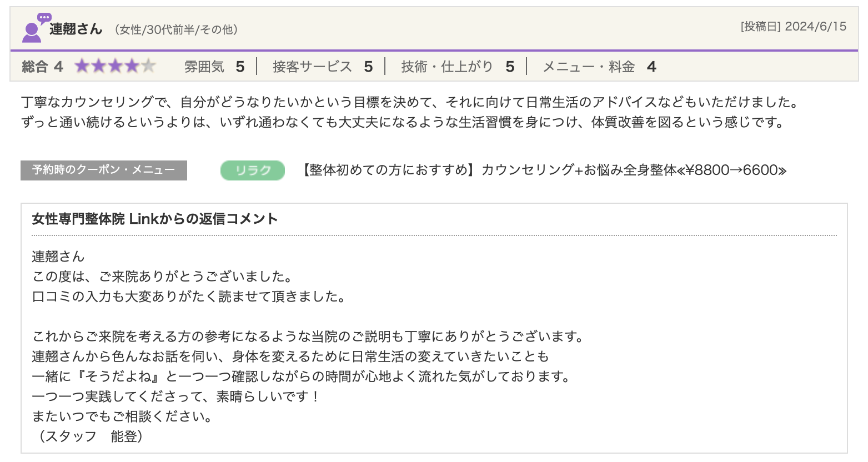The height and width of the screenshot is (462, 868).
Task: Click the 投稿日 2024/6/15 date
Action: coord(793,27)
